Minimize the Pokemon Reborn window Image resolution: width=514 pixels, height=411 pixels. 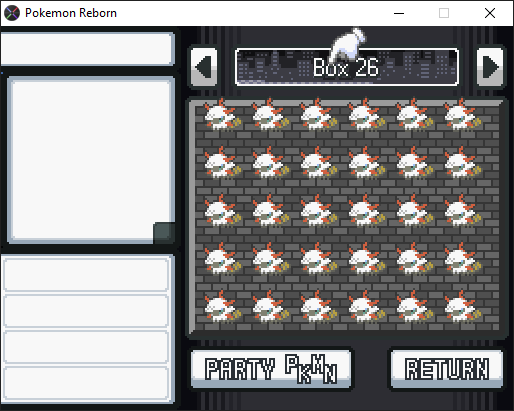pos(399,13)
